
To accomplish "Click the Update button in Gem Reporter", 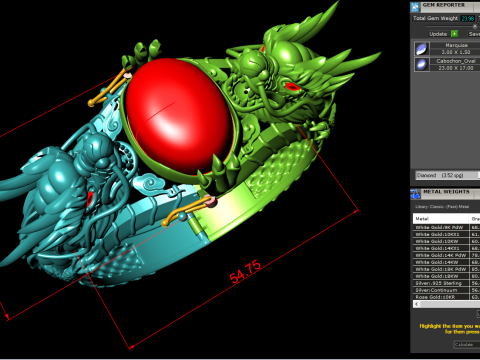I will [x=438, y=34].
